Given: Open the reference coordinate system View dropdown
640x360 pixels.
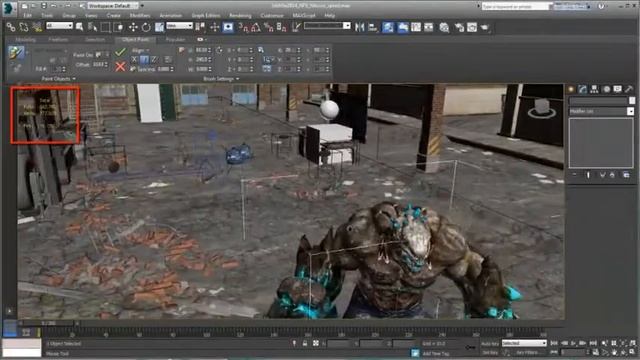Looking at the screenshot, I should [x=179, y=26].
